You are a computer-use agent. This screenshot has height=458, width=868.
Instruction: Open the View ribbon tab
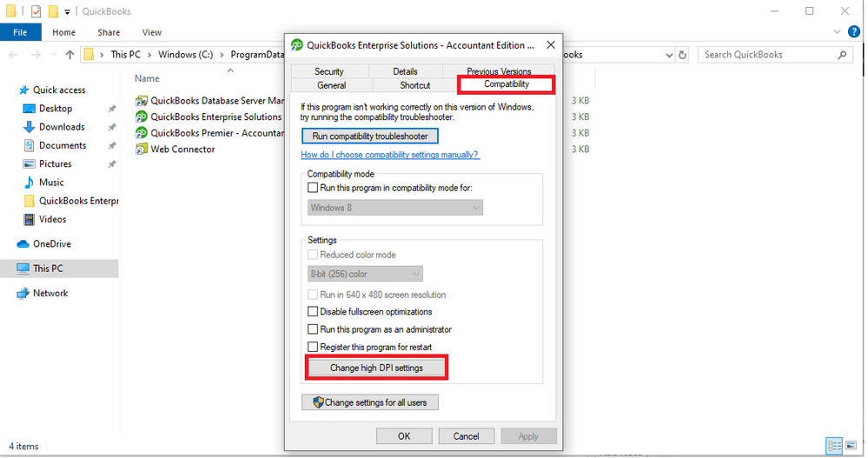(x=152, y=32)
